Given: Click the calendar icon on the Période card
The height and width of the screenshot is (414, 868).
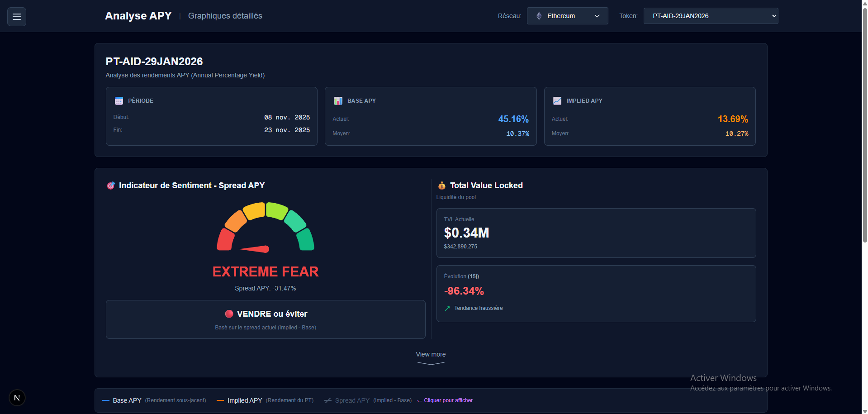Looking at the screenshot, I should pyautogui.click(x=119, y=100).
